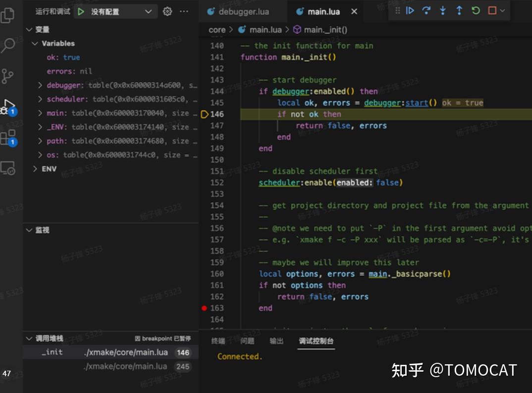
Task: Open launch.json settings gear
Action: (x=167, y=11)
